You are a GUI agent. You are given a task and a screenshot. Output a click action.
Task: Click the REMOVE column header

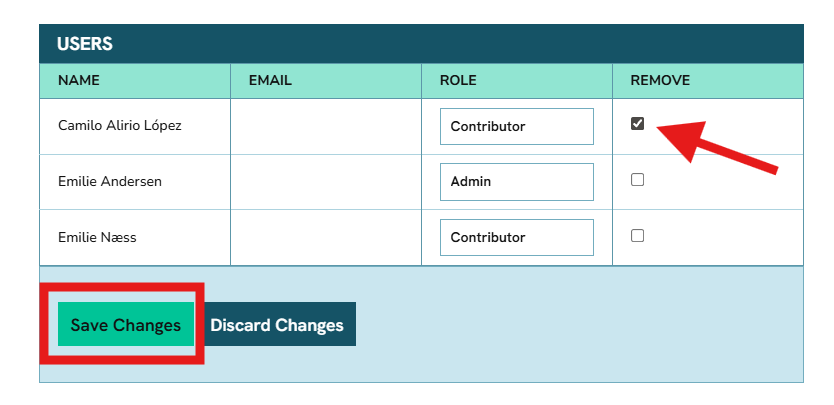[660, 80]
